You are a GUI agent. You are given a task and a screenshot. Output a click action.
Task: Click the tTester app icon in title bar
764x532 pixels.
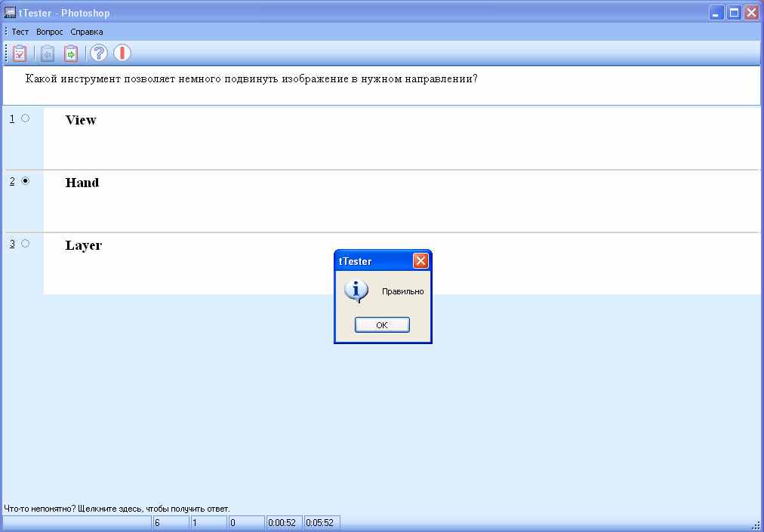(10, 12)
